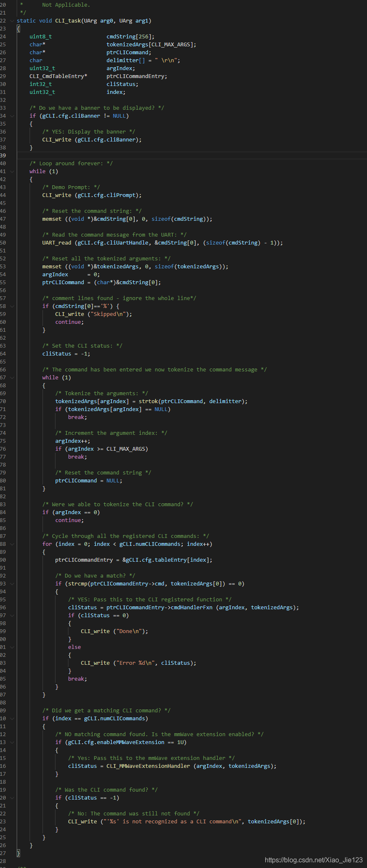Collapse the 'else' block with Error message
The image size is (367, 868).
pos(12,647)
